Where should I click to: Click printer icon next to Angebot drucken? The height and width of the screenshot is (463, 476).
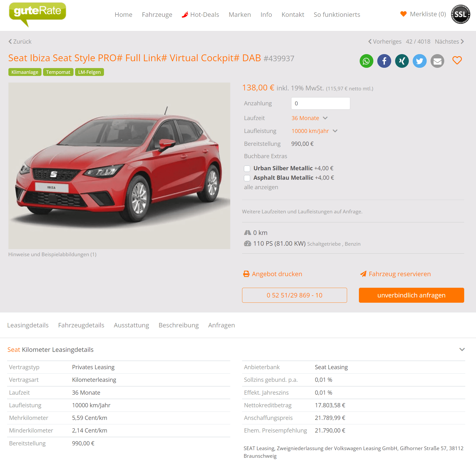246,274
